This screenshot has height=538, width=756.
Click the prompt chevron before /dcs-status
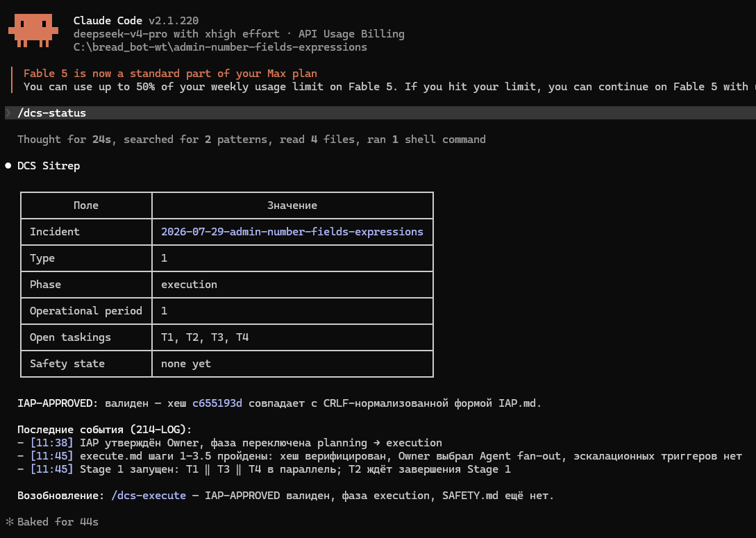coord(8,112)
